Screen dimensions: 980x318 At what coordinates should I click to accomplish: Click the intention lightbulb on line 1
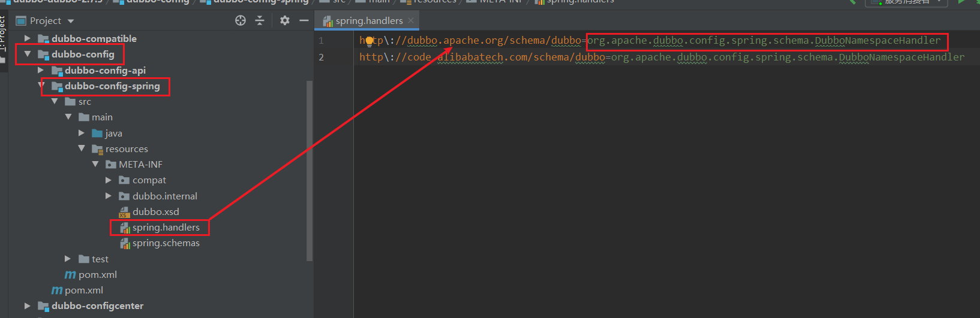pyautogui.click(x=369, y=41)
